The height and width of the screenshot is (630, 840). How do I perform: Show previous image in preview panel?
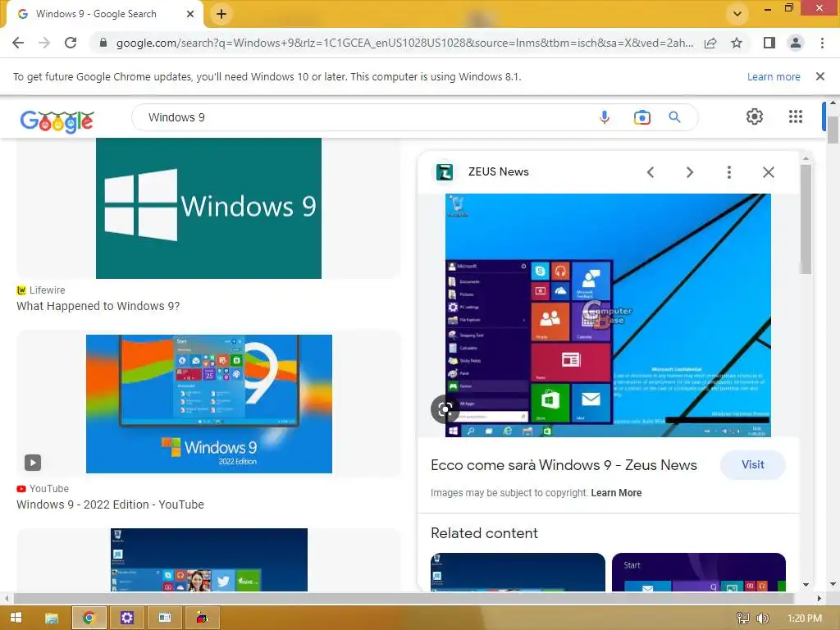(651, 172)
